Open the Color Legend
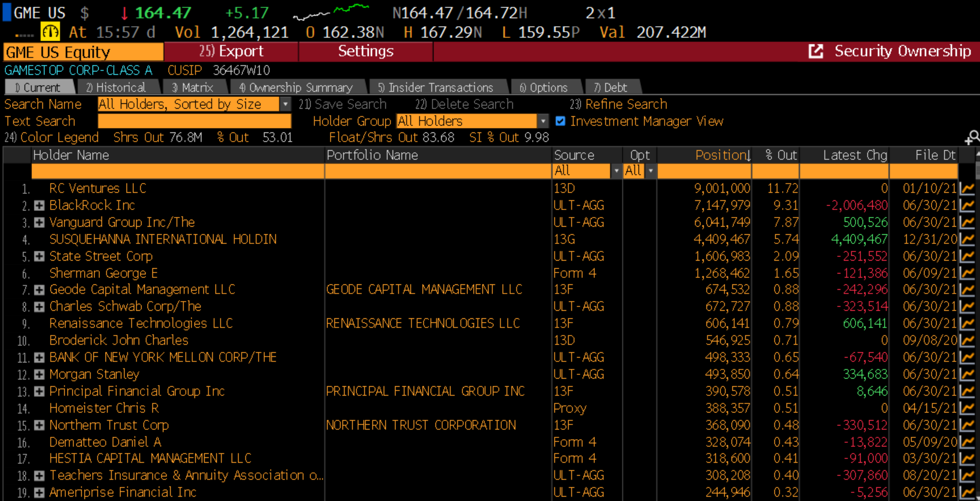Image resolution: width=980 pixels, height=501 pixels. pos(51,137)
